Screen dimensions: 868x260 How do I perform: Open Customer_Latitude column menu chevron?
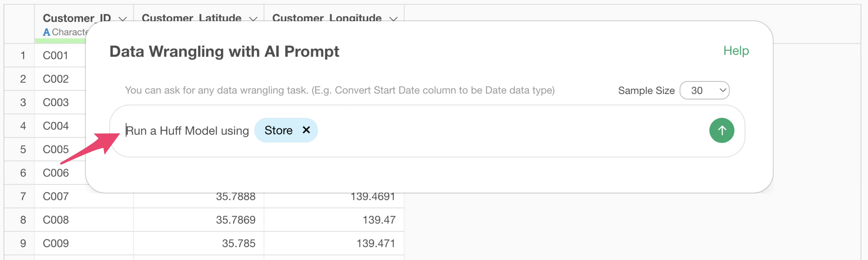pyautogui.click(x=253, y=19)
